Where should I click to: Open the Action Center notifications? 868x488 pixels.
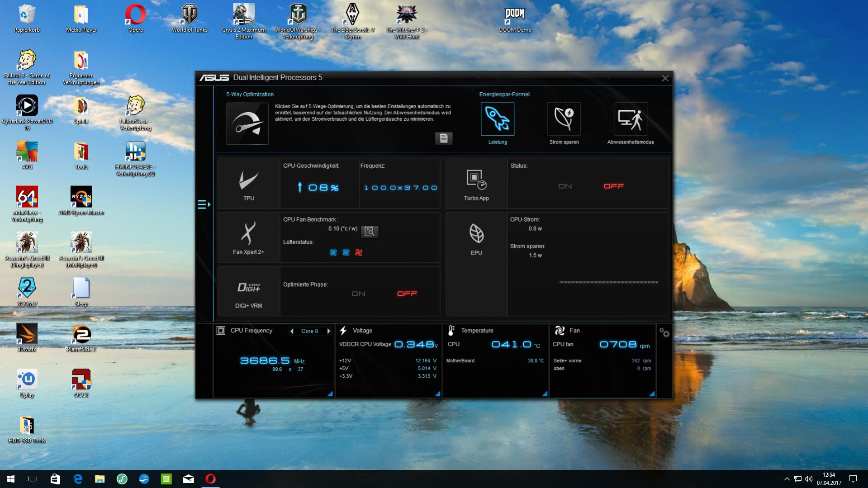853,479
